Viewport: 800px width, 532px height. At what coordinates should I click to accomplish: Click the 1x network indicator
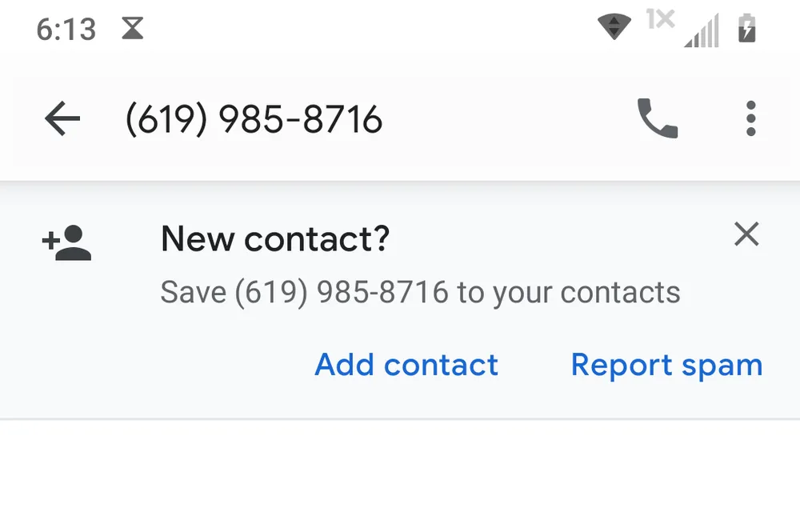tap(660, 19)
